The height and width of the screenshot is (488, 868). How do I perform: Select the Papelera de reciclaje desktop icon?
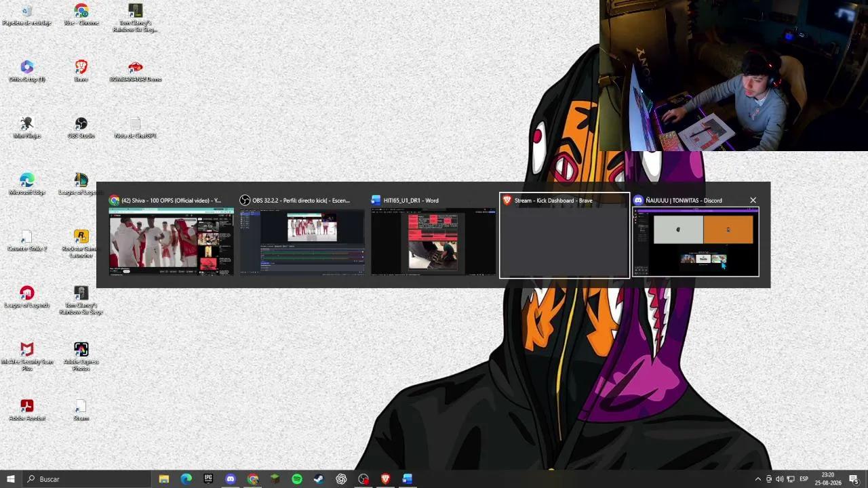pos(27,16)
